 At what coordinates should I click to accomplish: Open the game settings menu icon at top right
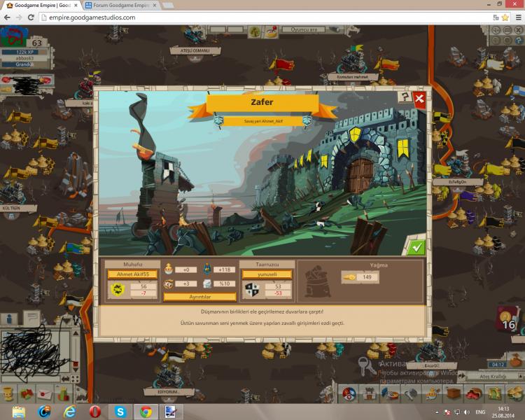pos(507,31)
